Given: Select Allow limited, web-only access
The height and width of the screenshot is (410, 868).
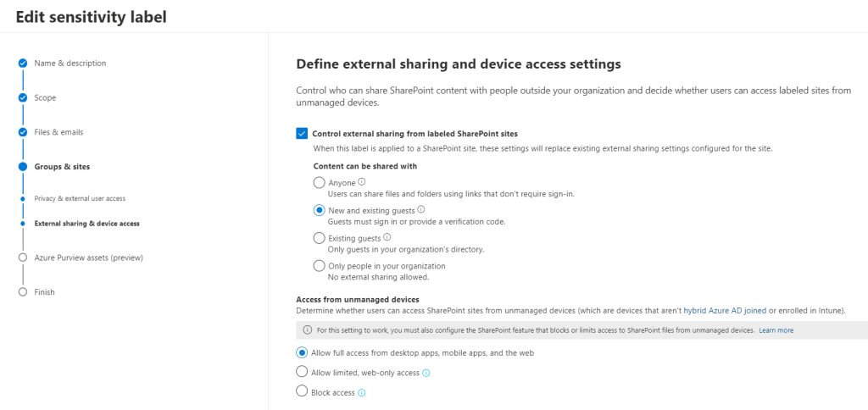Looking at the screenshot, I should pos(302,372).
